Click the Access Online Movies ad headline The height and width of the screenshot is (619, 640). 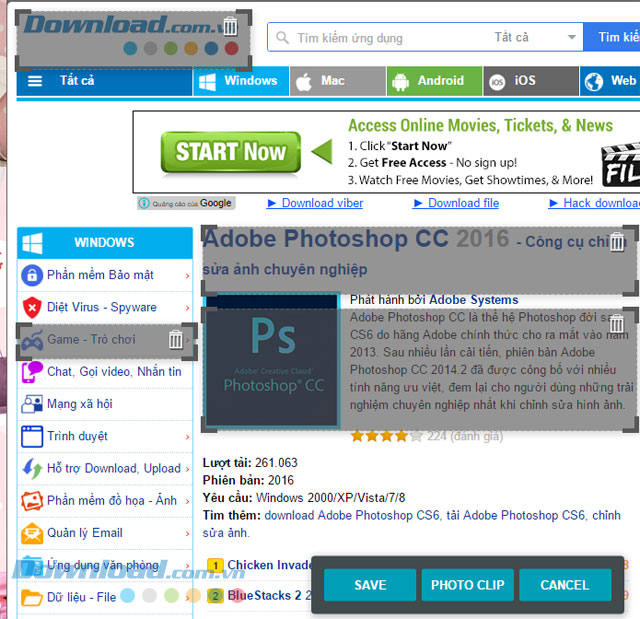[480, 125]
